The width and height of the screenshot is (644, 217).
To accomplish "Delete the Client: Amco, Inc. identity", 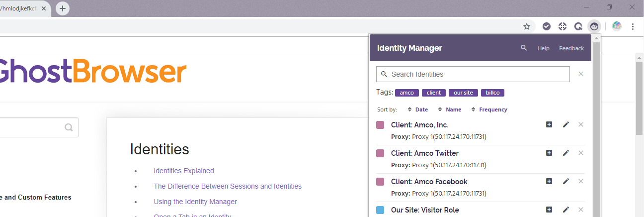I will pyautogui.click(x=581, y=124).
